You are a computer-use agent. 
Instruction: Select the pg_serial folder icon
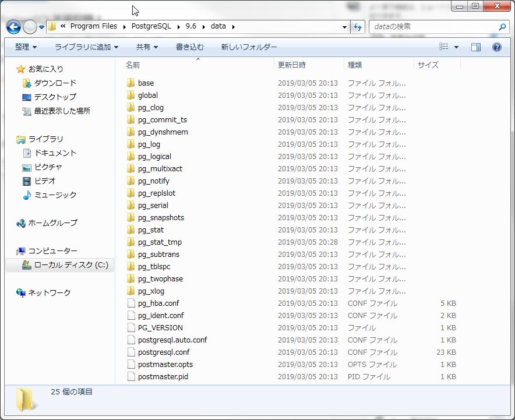(x=130, y=205)
